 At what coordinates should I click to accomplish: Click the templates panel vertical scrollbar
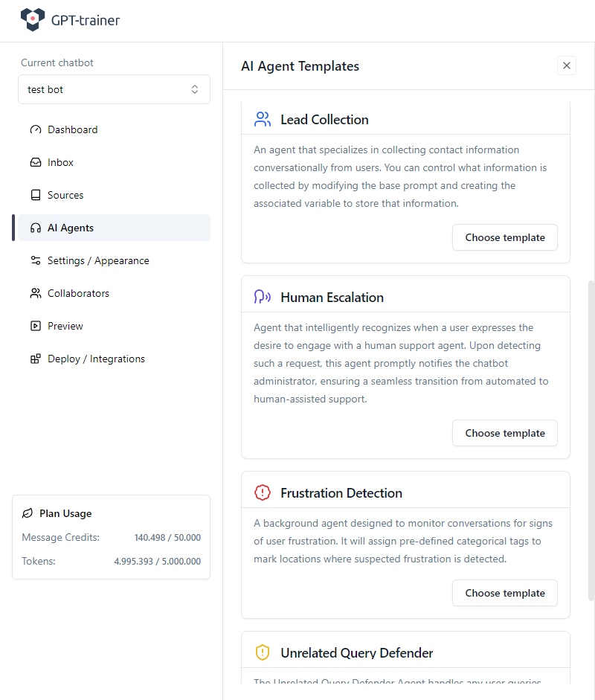coord(591,439)
